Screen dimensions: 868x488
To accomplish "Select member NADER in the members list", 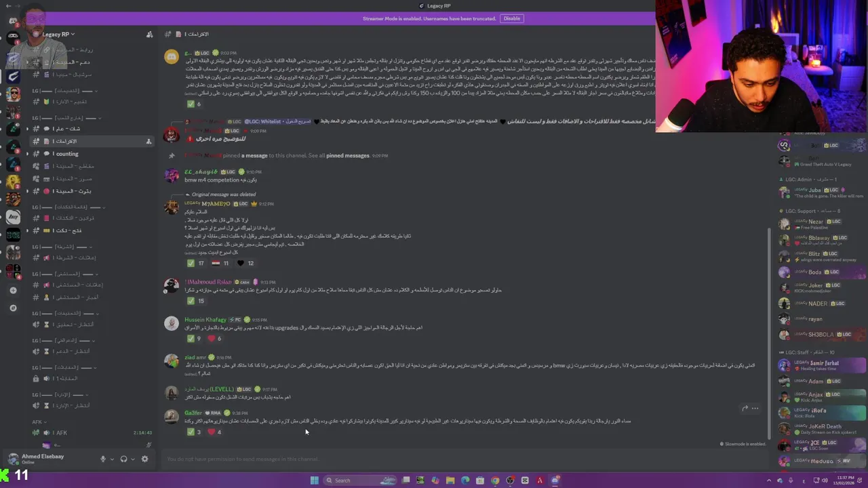I will tap(822, 304).
